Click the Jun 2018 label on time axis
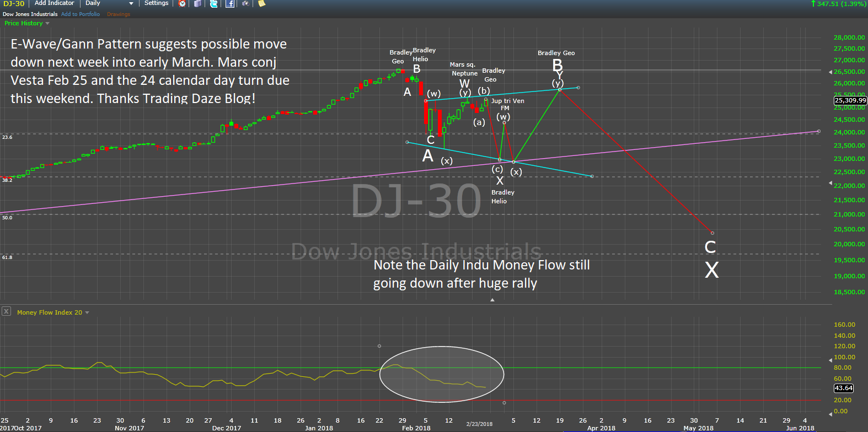868x432 pixels. click(x=800, y=428)
